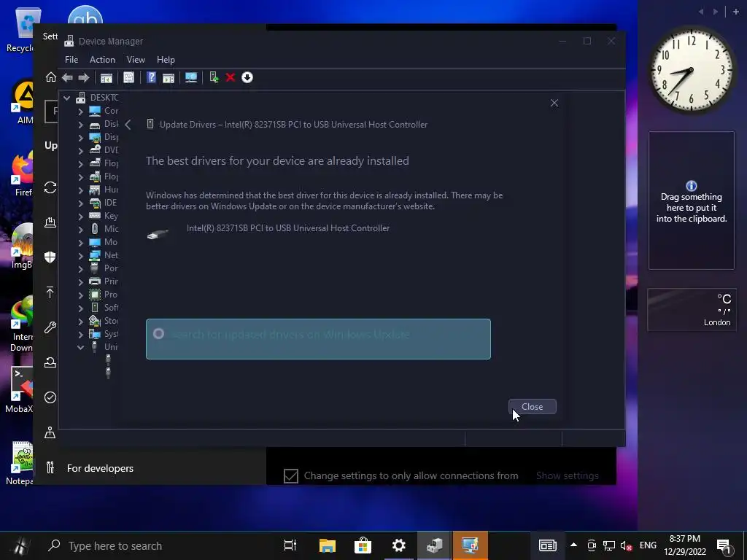747x560 pixels.
Task: Toggle Change settings to only allow connections checkbox
Action: 290,475
